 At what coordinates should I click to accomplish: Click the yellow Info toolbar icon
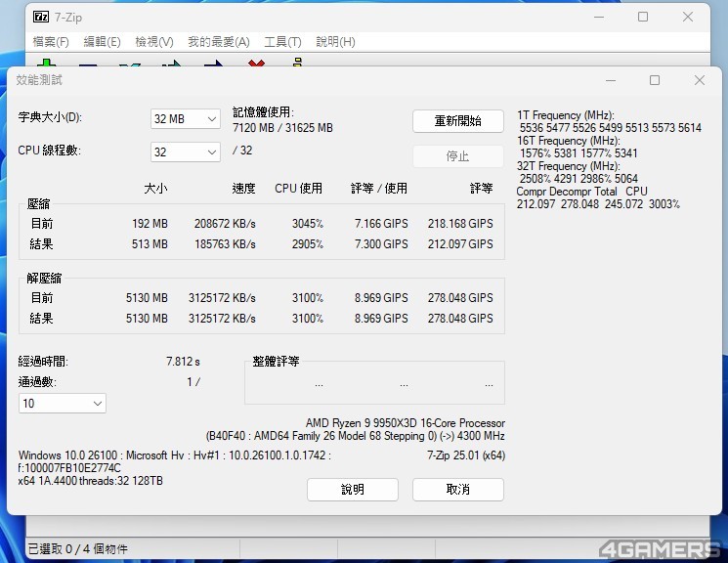point(296,65)
